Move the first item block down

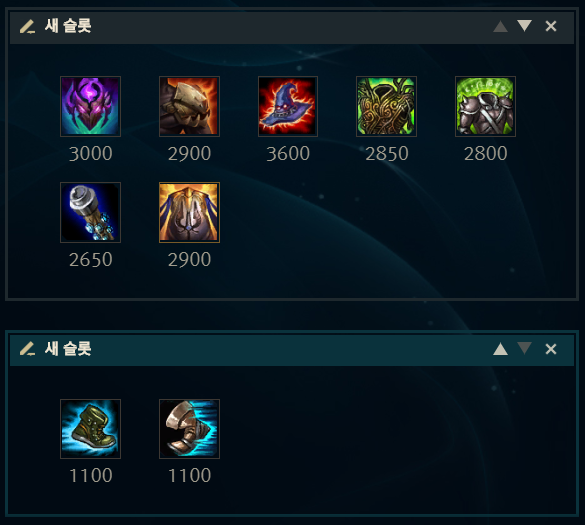[524, 26]
